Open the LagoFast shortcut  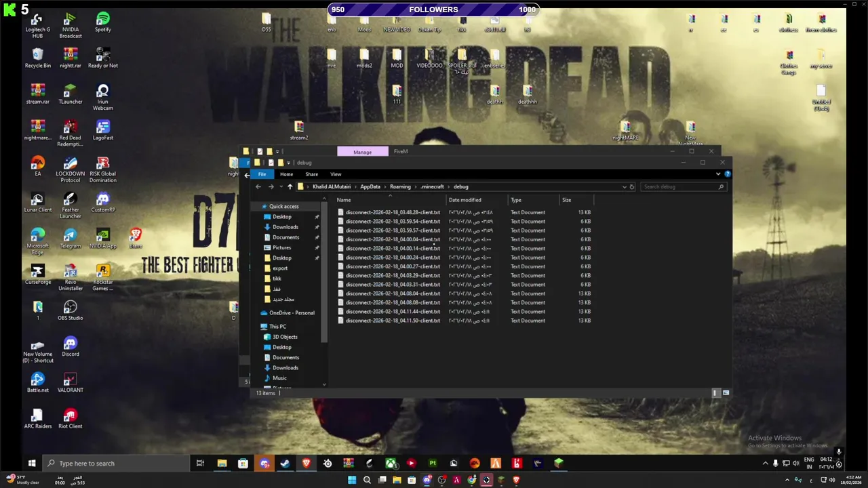pos(103,130)
